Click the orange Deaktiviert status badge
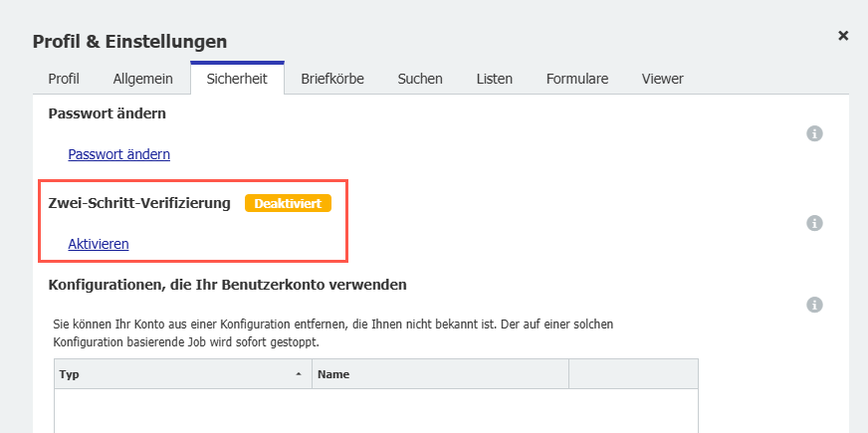 (288, 203)
